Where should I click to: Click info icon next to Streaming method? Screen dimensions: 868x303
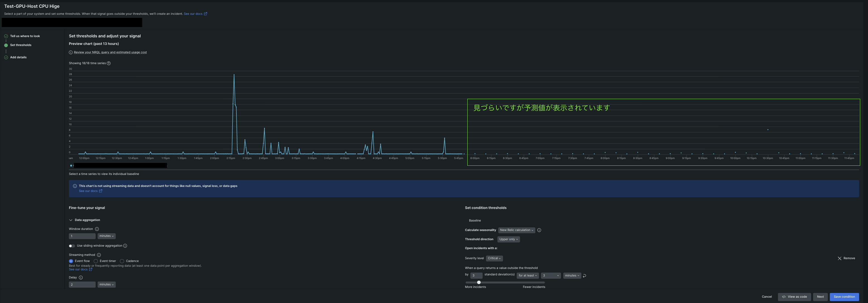coord(99,255)
